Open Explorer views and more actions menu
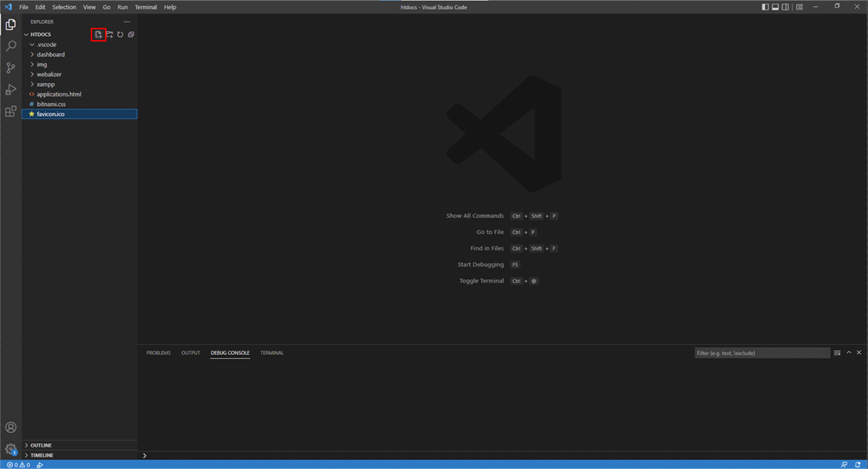 127,22
